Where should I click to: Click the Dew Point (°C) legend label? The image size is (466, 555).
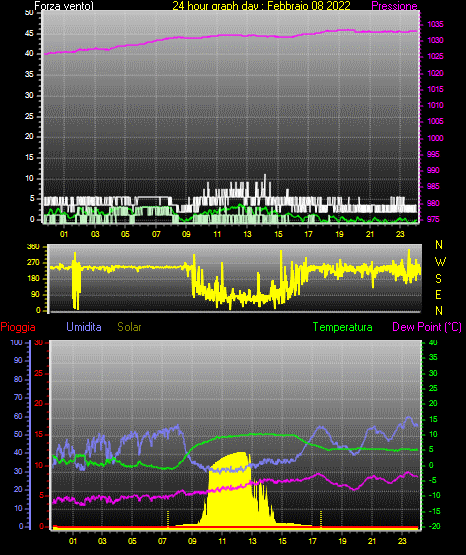tap(427, 327)
